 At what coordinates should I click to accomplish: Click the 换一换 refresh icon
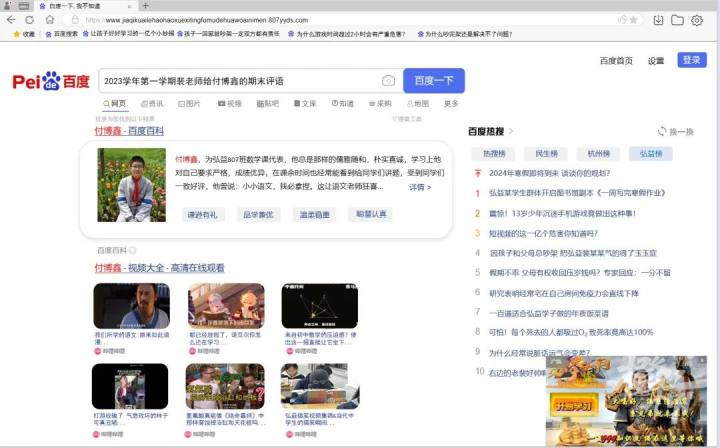click(x=662, y=131)
